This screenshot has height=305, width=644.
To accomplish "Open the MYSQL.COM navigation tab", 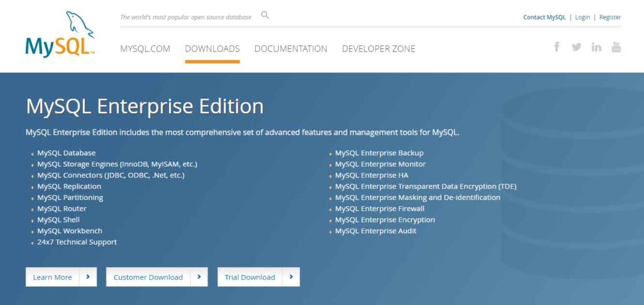I will (x=145, y=49).
